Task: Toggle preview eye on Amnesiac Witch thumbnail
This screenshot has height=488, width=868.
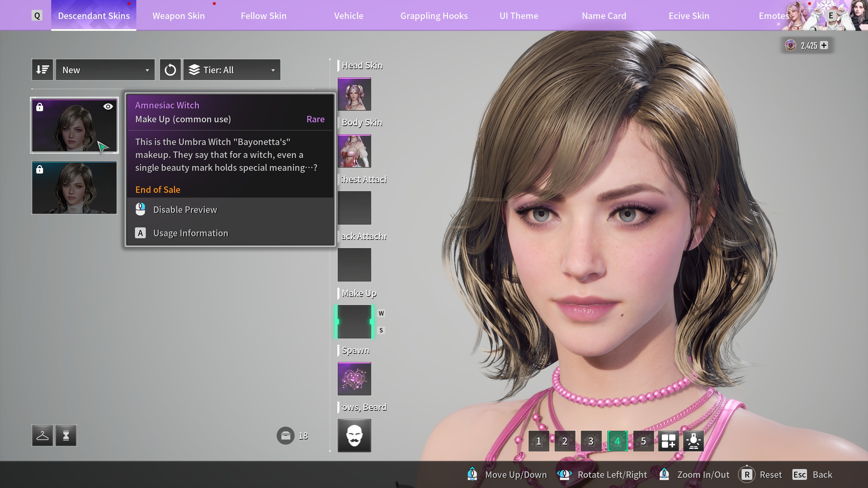Action: pos(108,107)
